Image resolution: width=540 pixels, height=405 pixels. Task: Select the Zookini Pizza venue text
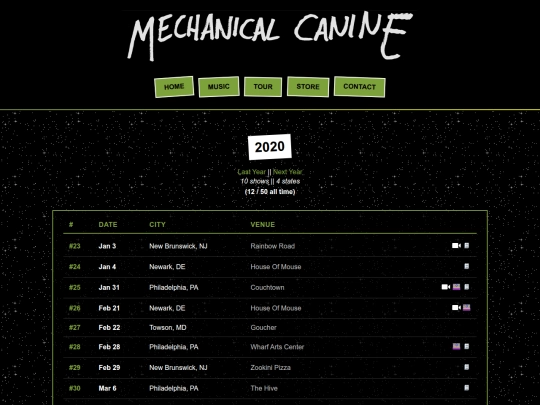pos(271,367)
